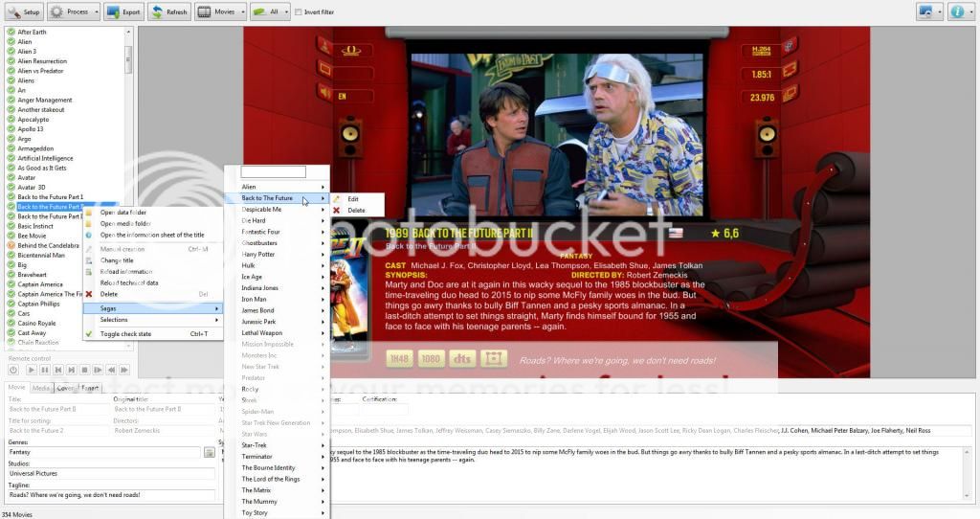This screenshot has width=980, height=519.
Task: Enable the Invert filter checkbox
Action: (299, 11)
